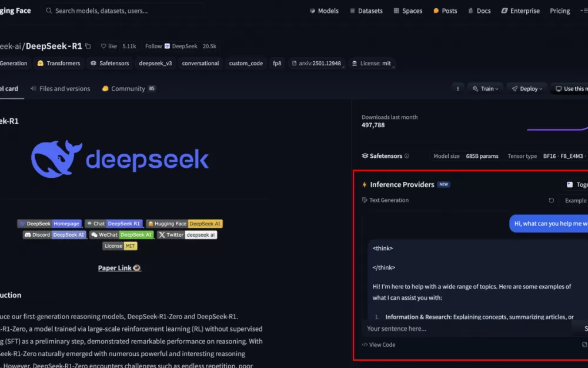This screenshot has height=368, width=588.
Task: Like the model with the heart button
Action: pos(109,46)
